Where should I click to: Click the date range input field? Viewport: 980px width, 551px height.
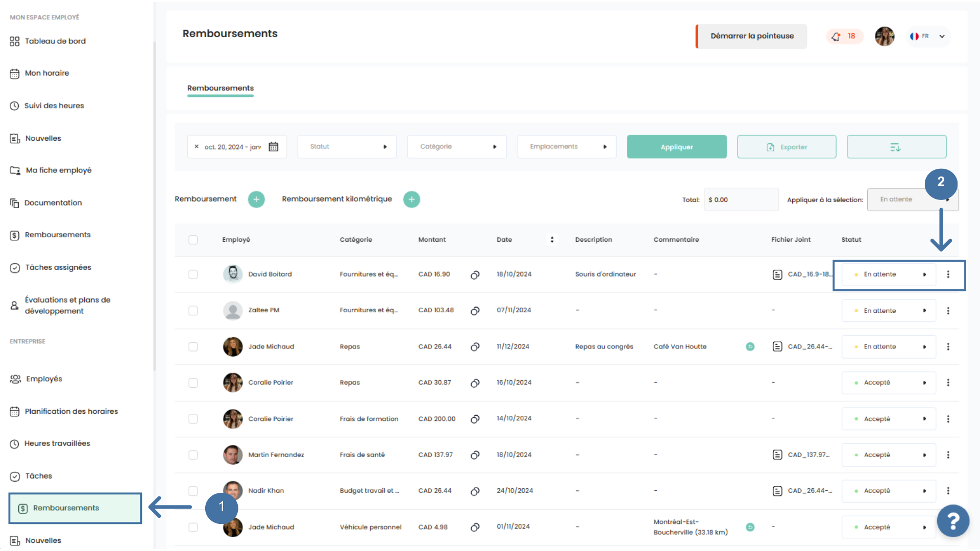pos(237,147)
